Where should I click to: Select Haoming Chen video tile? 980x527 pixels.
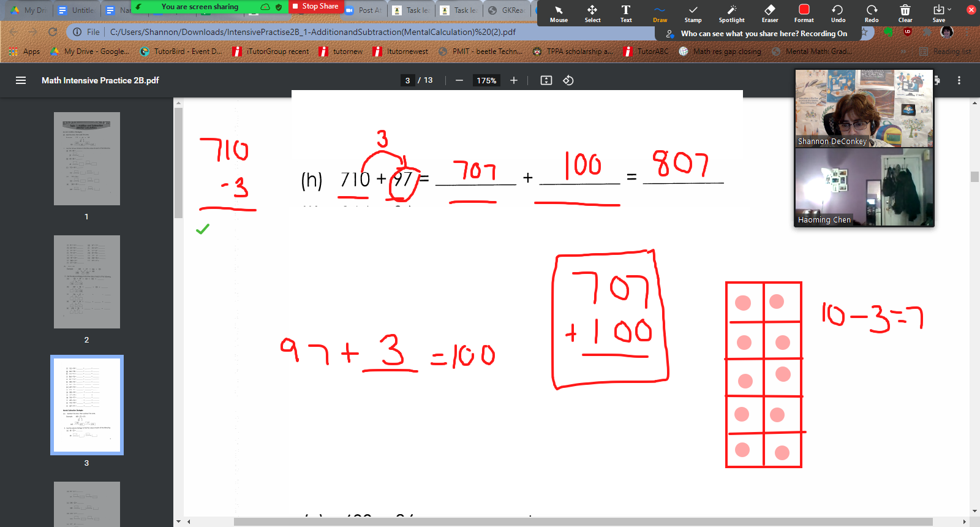pos(864,187)
